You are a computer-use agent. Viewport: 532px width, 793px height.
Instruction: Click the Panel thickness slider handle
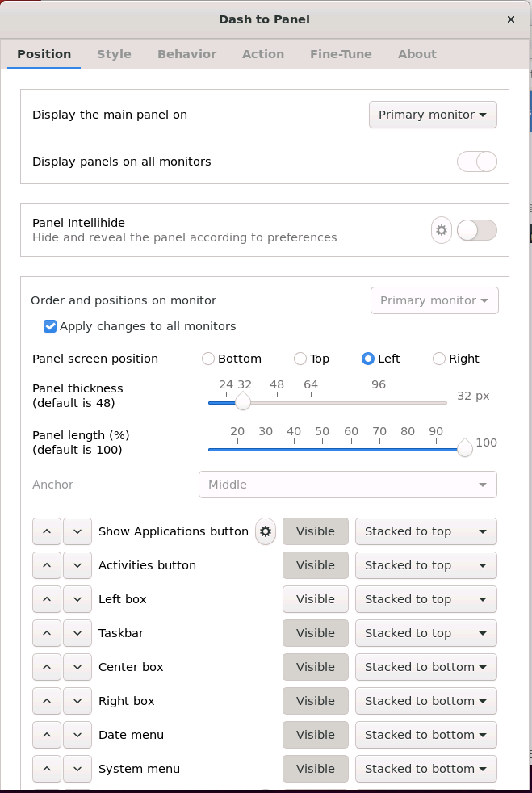[x=243, y=401]
